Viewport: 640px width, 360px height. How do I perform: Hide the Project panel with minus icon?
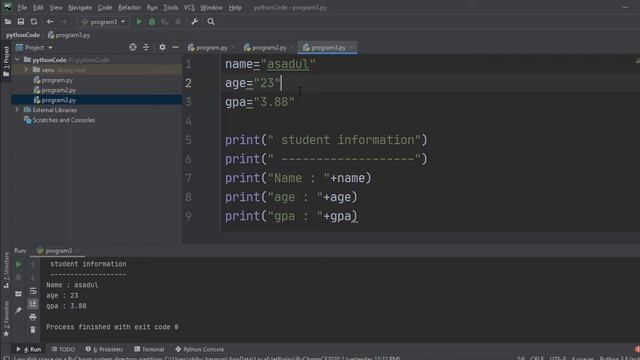pos(175,47)
